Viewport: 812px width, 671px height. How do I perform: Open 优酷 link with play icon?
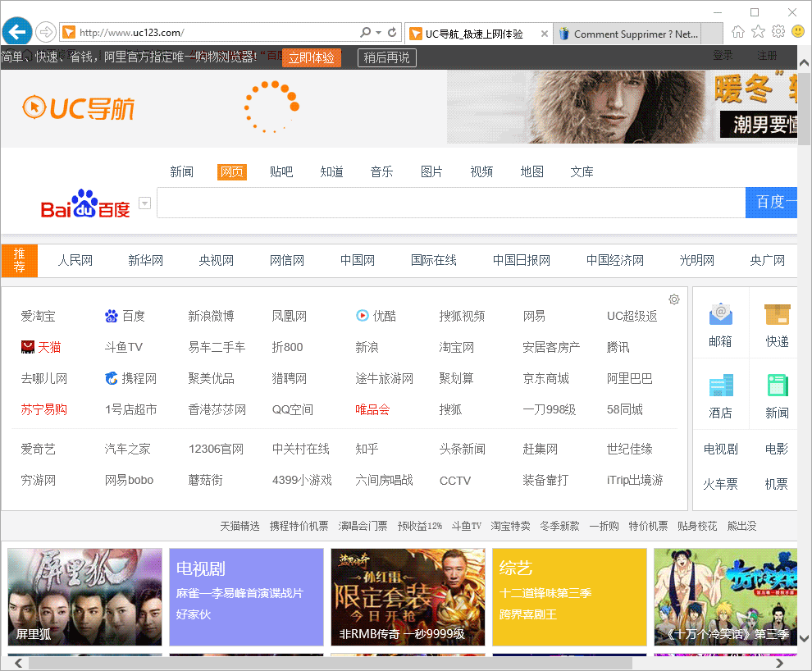tap(376, 316)
